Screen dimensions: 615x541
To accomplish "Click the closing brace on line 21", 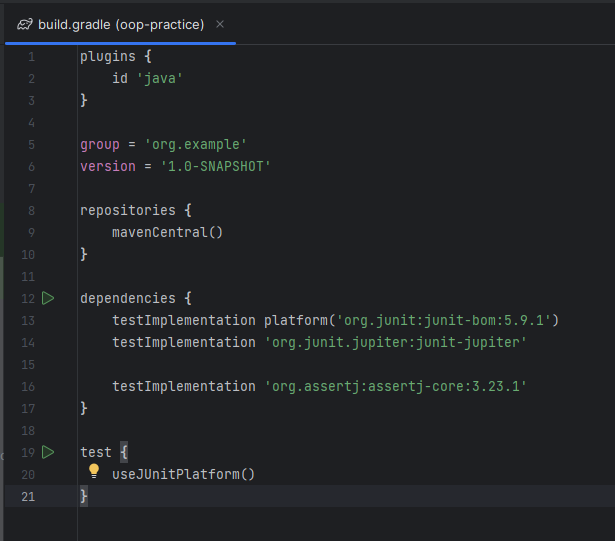I will pos(84,496).
